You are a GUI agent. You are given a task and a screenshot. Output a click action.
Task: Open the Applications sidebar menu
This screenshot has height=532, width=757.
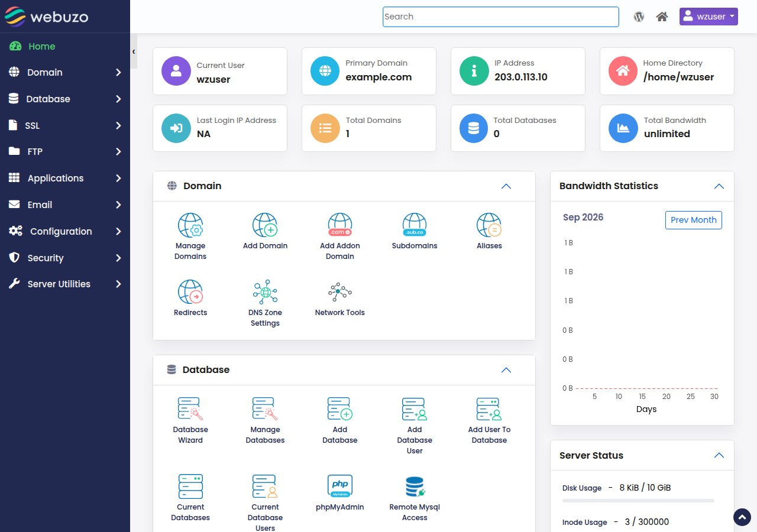point(65,178)
